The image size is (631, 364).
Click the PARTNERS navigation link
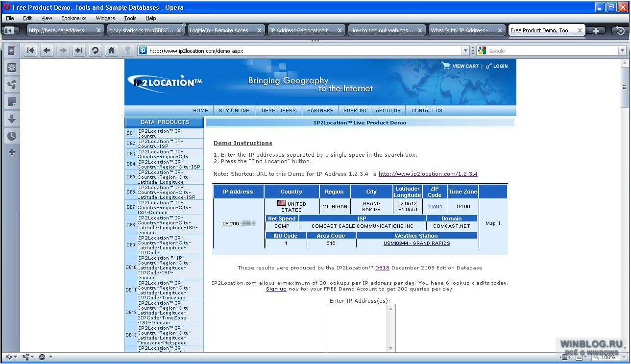pyautogui.click(x=320, y=111)
